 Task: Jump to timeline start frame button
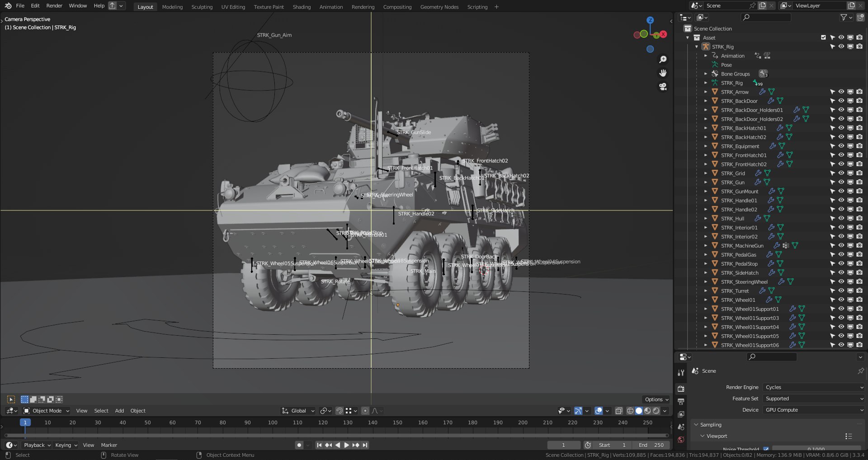point(319,445)
